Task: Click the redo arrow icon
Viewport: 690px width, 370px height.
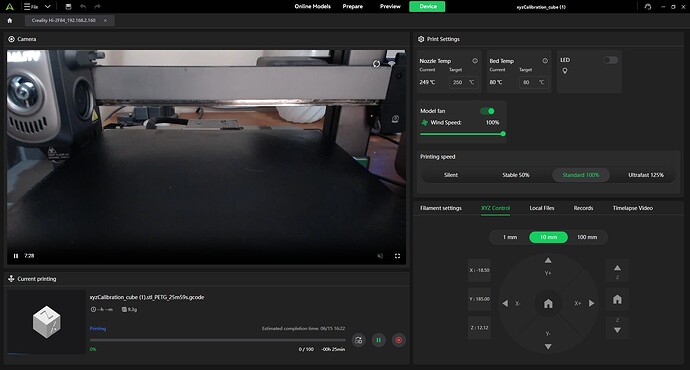Action: point(98,7)
